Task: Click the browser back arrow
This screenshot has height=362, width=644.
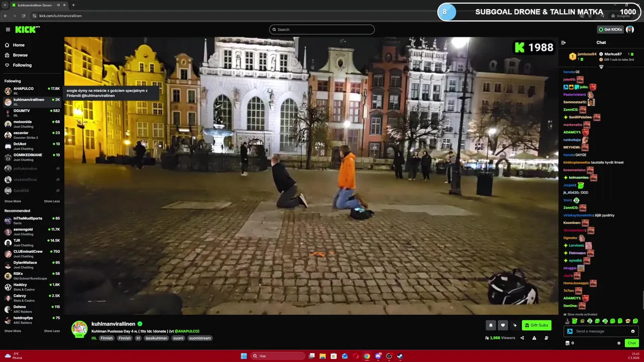Action: point(5,16)
